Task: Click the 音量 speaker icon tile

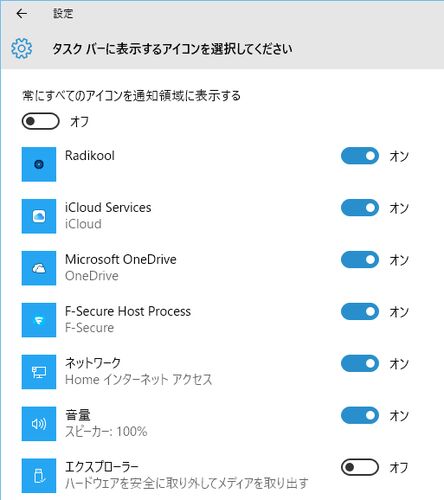Action: click(x=39, y=424)
